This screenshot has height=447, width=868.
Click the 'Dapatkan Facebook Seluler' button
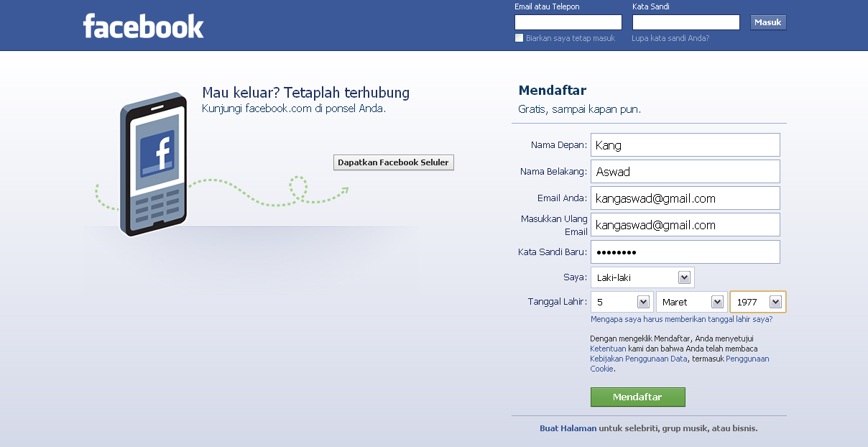(393, 162)
